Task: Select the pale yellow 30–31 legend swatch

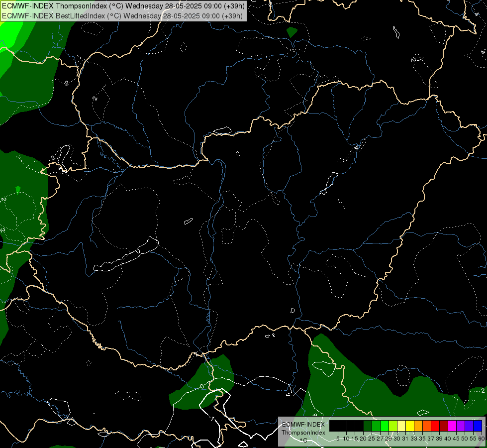Action: 401,426
